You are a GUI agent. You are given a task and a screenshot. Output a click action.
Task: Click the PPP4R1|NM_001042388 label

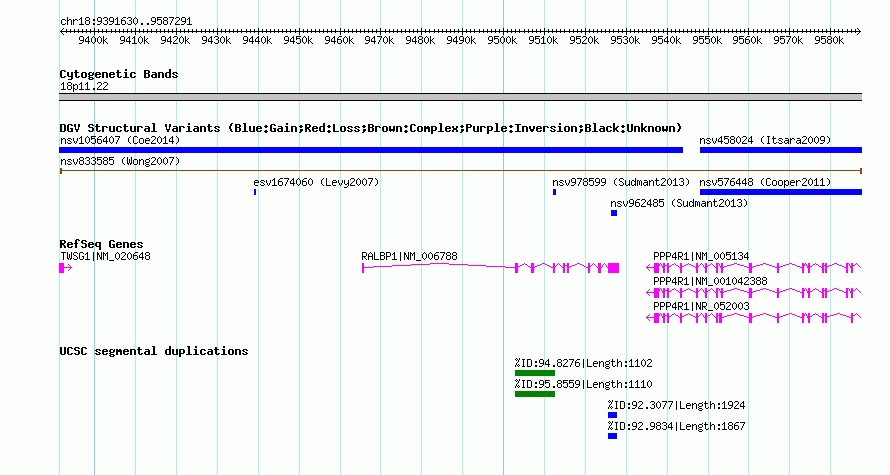coord(710,281)
